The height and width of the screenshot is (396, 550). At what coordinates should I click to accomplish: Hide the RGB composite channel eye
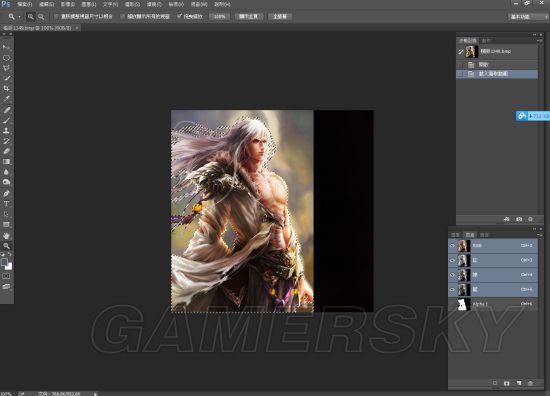(452, 246)
